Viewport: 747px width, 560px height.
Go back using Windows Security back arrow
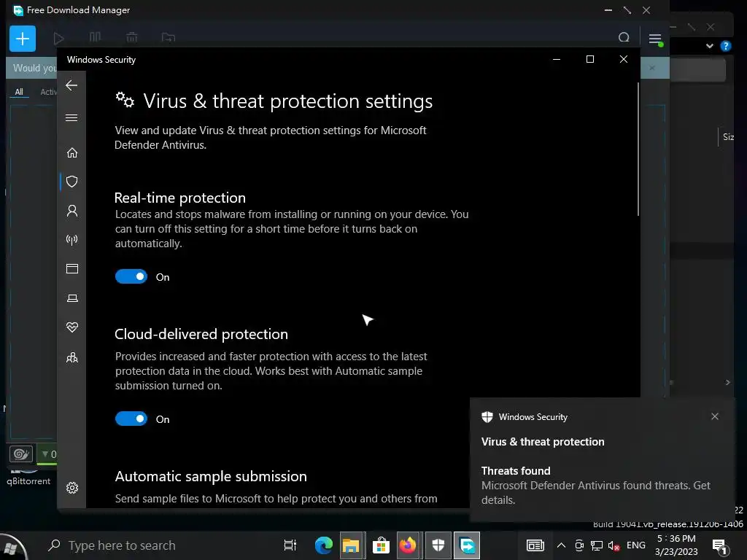tap(71, 86)
